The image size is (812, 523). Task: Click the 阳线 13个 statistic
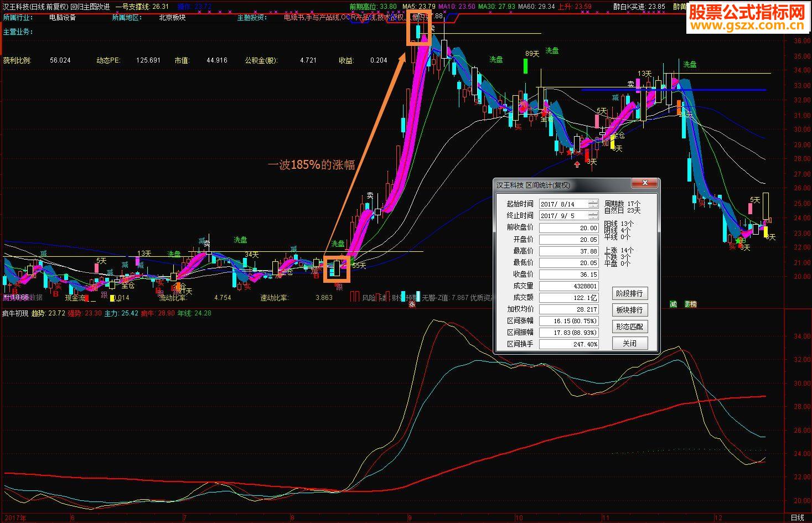(619, 224)
